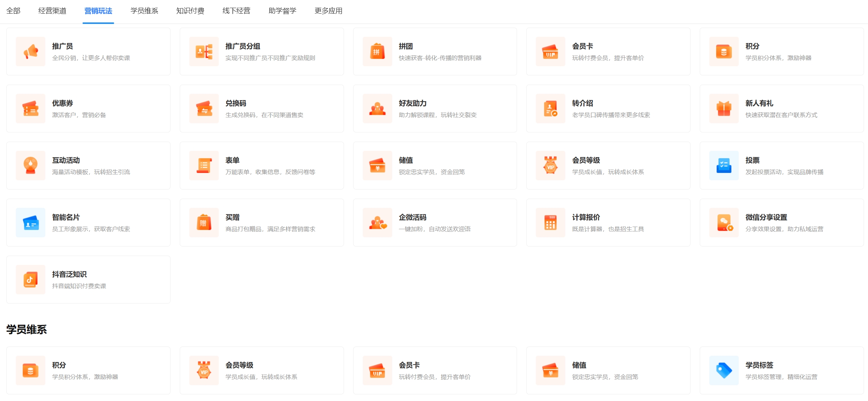Click the 好友助力 card description text
Image resolution: width=868 pixels, height=401 pixels.
[437, 115]
